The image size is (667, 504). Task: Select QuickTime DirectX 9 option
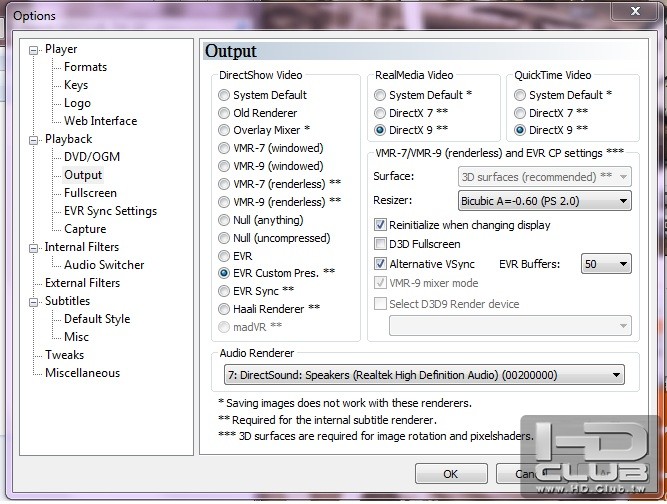coord(520,130)
